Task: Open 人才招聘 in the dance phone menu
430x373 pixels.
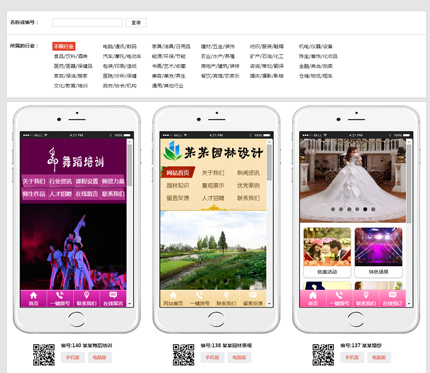Action: tap(60, 194)
